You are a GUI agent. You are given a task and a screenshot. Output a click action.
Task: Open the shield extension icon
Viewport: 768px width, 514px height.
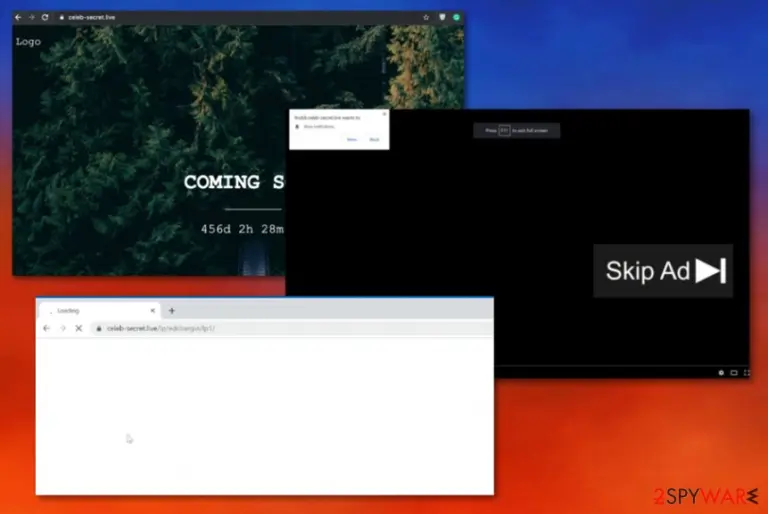coord(442,17)
